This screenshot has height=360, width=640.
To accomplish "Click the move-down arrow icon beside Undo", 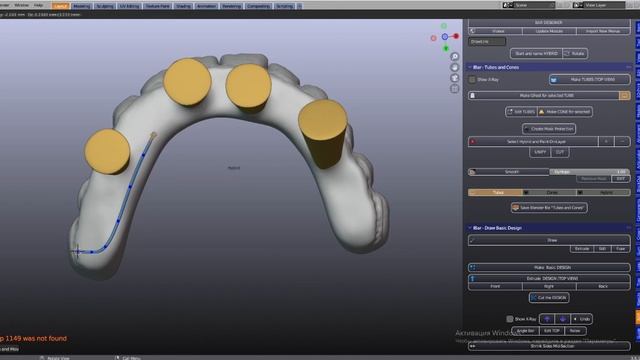I will click(x=562, y=319).
